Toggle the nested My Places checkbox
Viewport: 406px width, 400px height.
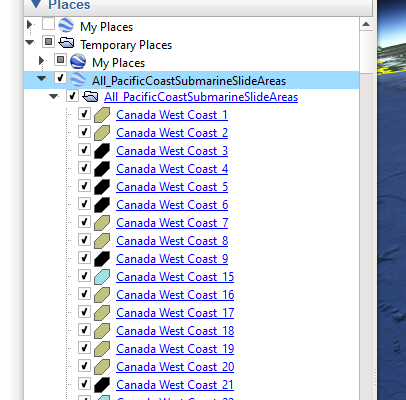coord(61,60)
